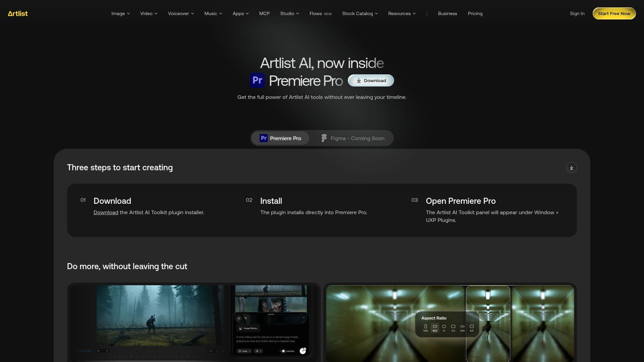Click the round generate arrow button
This screenshot has width=644, height=362.
click(x=303, y=351)
